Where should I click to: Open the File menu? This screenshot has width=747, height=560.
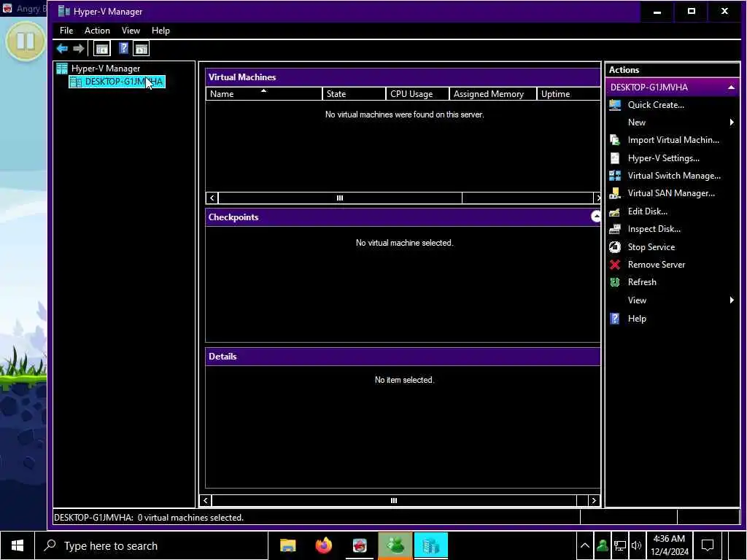coord(66,31)
